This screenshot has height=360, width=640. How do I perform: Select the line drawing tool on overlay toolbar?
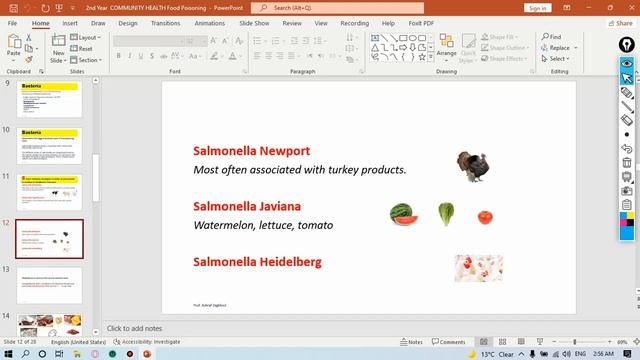click(x=627, y=107)
